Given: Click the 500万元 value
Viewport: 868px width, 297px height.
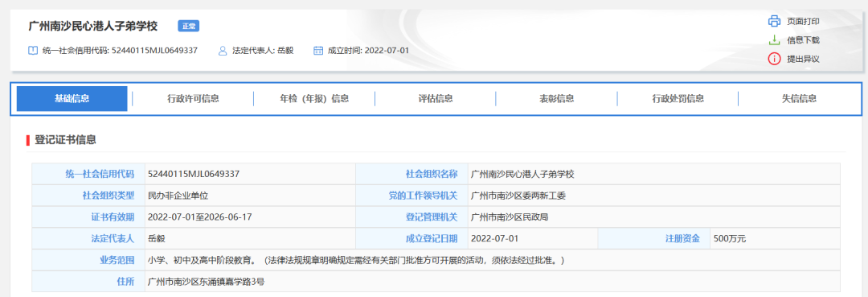Looking at the screenshot, I should [730, 239].
